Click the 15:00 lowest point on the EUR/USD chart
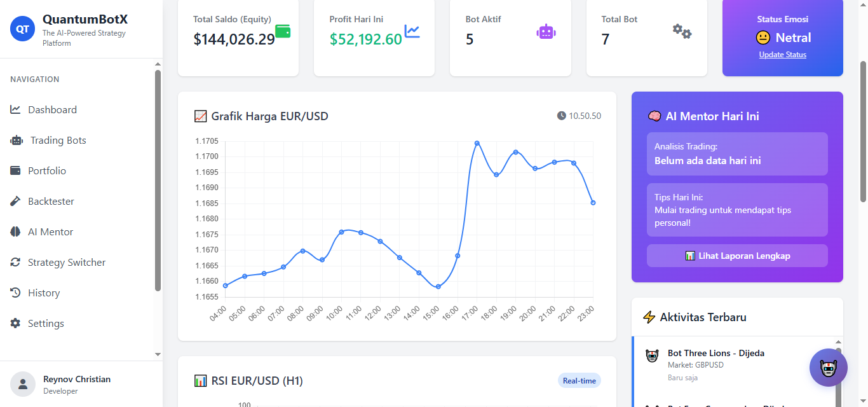 click(438, 287)
